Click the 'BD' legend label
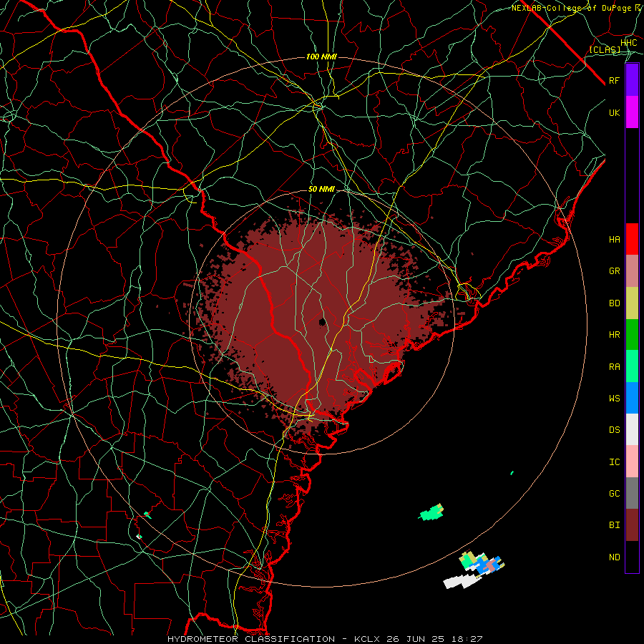Viewport: 644px width, 644px height. click(614, 303)
